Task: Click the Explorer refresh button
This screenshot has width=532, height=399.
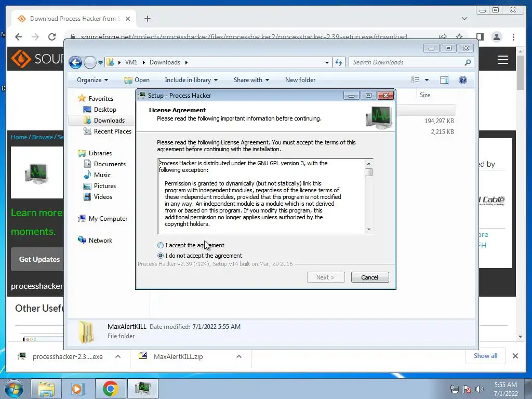Action: tap(339, 62)
